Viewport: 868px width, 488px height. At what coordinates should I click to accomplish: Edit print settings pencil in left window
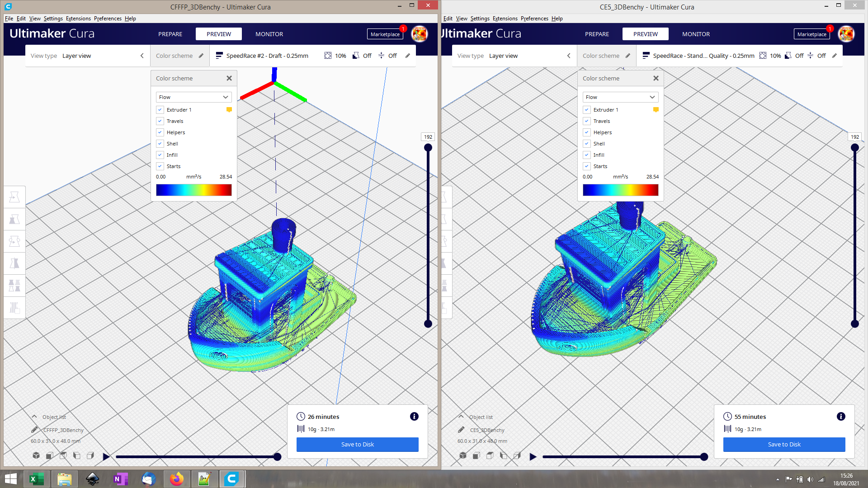(407, 56)
